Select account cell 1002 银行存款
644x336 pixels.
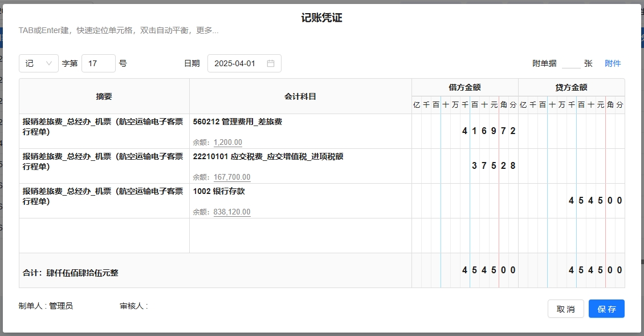click(x=219, y=191)
